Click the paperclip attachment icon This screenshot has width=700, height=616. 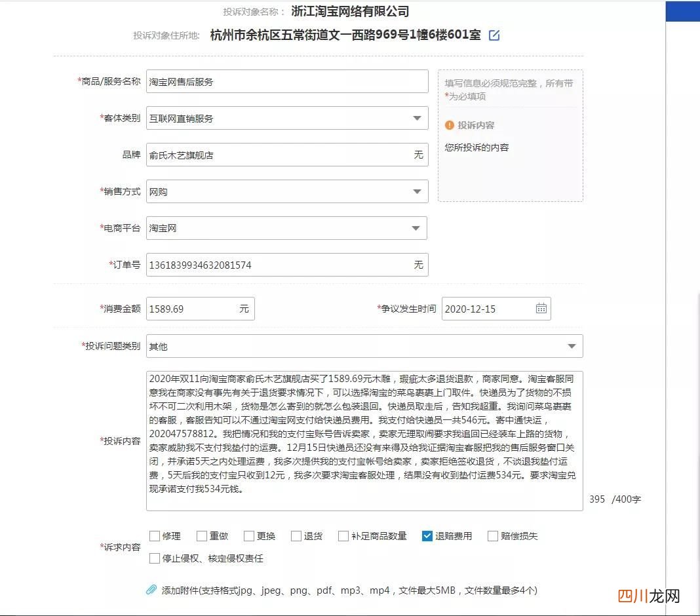point(151,590)
